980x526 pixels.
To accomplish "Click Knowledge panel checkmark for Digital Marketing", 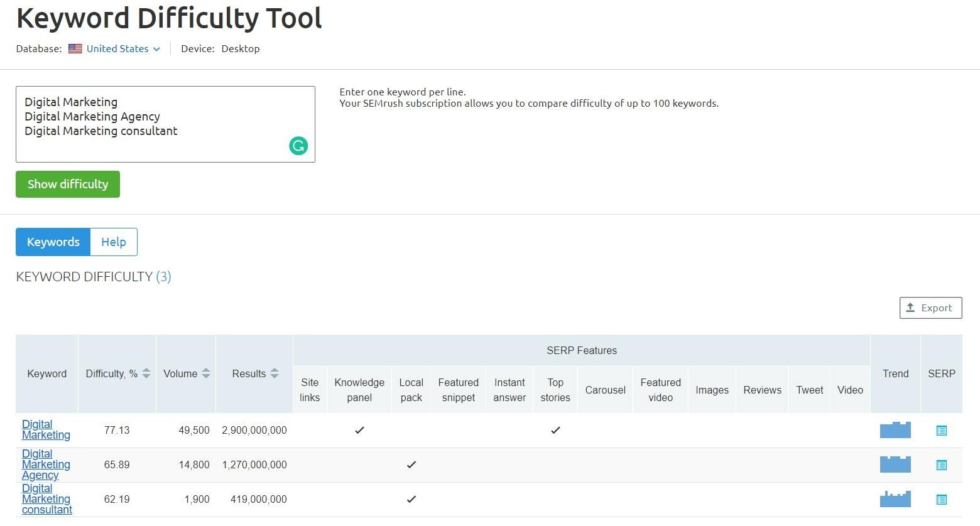I will pos(359,430).
